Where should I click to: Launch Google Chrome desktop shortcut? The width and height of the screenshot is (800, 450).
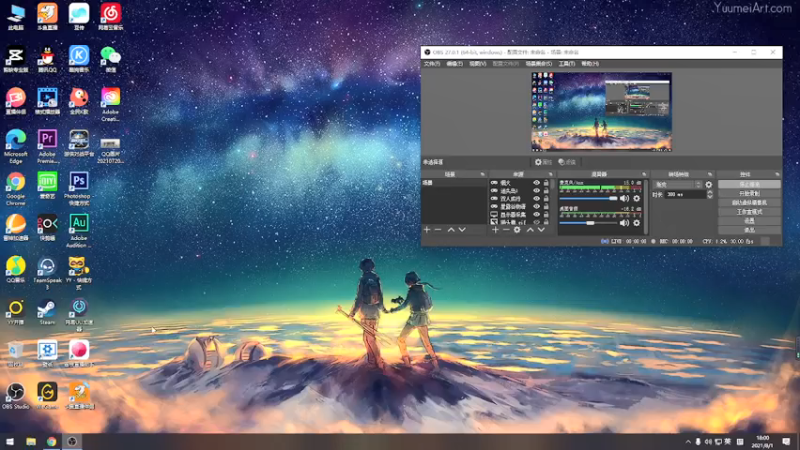click(15, 189)
